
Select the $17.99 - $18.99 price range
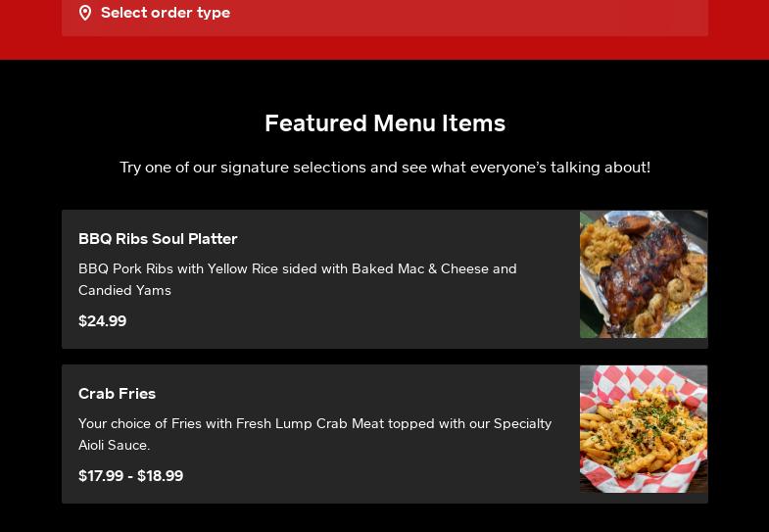click(131, 476)
